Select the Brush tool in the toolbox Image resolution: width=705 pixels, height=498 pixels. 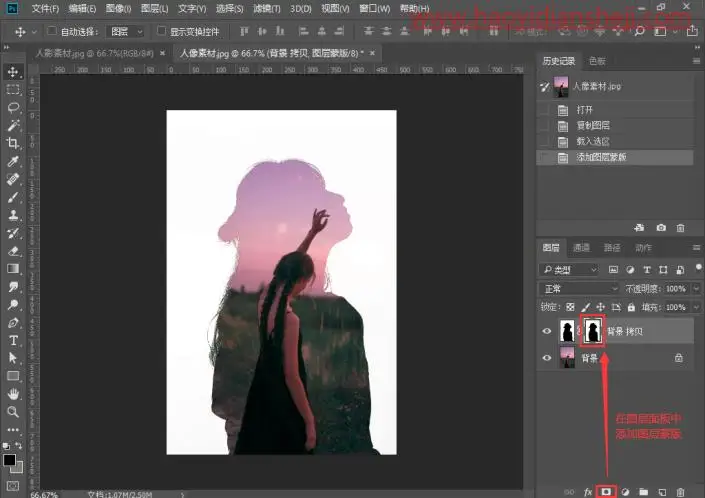(x=13, y=197)
